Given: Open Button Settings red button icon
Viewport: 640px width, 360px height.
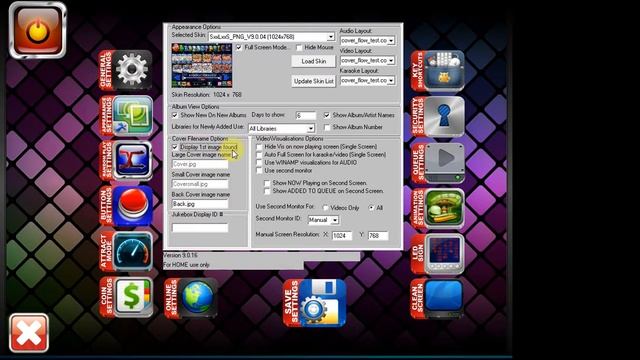Looking at the screenshot, I should [126, 206].
